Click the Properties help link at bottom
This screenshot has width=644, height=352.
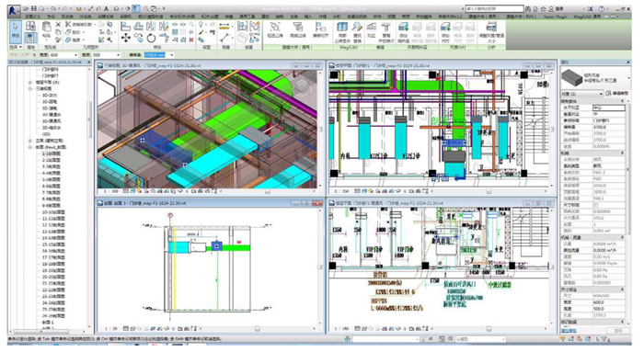tap(569, 330)
